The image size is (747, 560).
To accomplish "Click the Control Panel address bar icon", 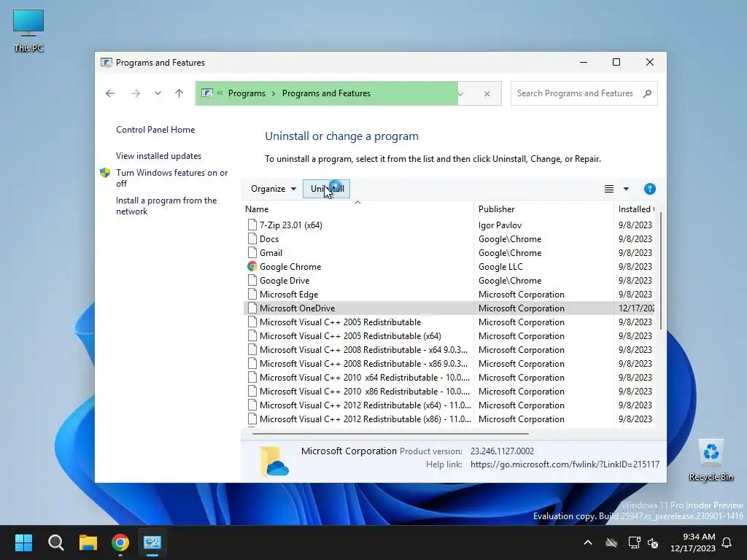I will [206, 93].
